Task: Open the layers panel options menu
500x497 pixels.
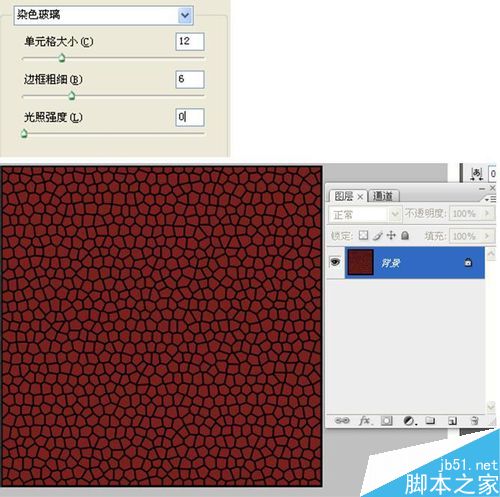Action: click(x=490, y=199)
